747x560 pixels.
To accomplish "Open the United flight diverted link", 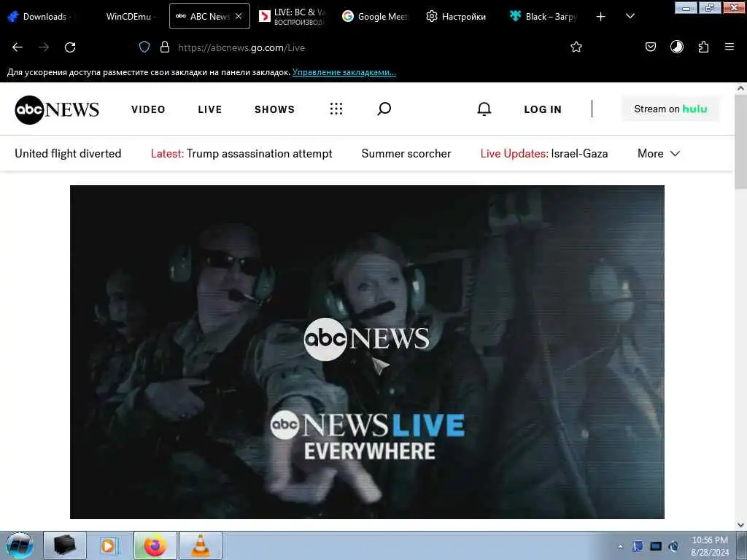I will coord(68,153).
